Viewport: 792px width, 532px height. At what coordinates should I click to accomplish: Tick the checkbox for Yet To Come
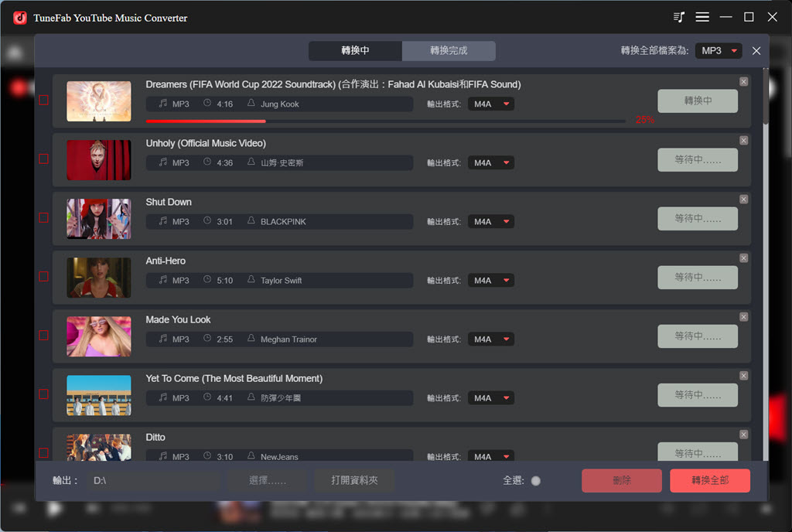click(44, 394)
